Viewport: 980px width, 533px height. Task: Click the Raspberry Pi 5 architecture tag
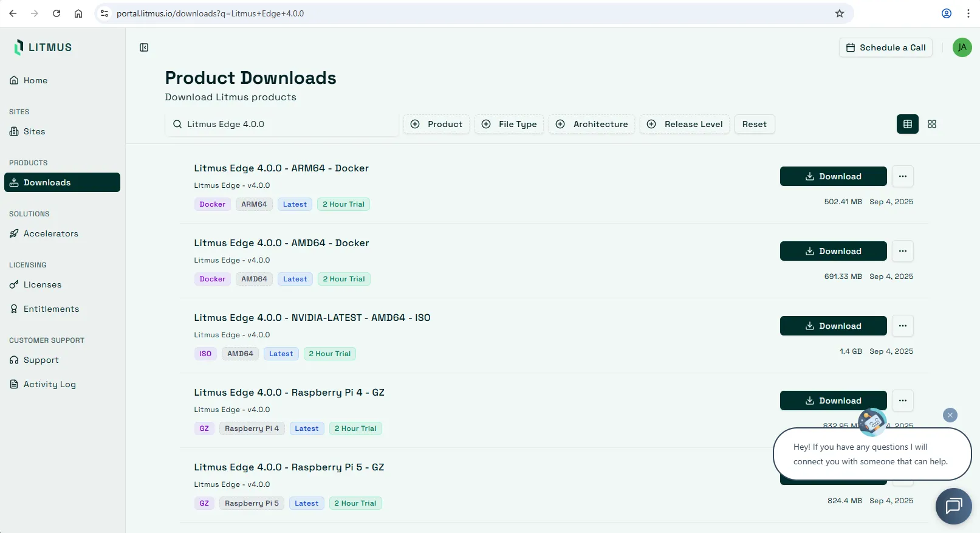click(x=252, y=503)
